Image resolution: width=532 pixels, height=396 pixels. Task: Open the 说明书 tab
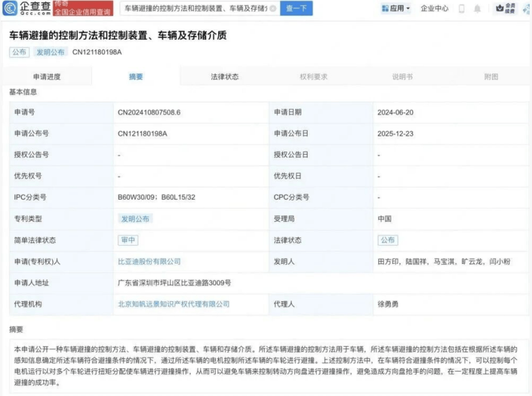[402, 77]
